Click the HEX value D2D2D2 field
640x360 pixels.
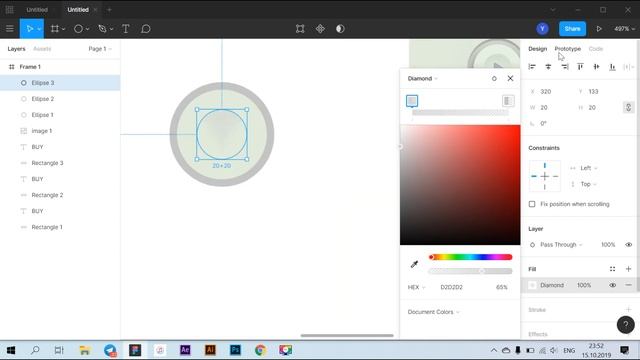pos(451,287)
